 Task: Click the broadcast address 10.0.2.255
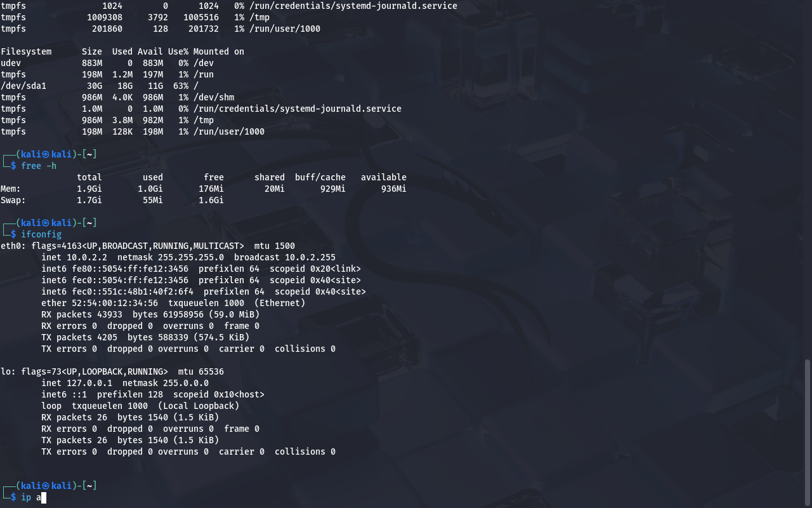[310, 257]
